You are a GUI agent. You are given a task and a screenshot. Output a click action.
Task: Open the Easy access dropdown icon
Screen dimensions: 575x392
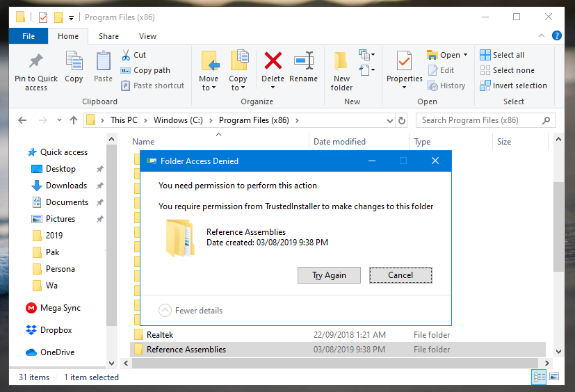coord(366,70)
